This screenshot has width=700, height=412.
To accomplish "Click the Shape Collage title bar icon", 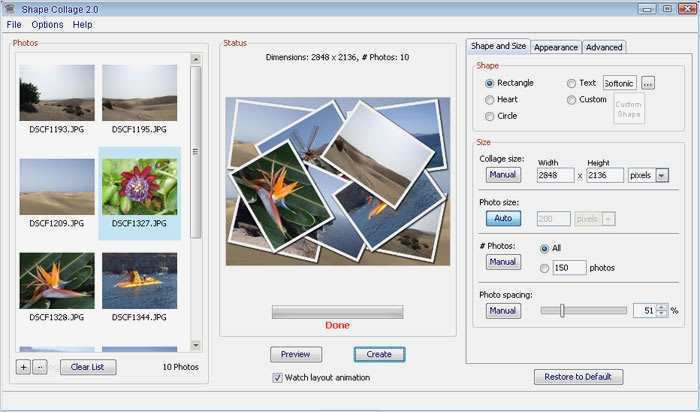I will (10, 8).
